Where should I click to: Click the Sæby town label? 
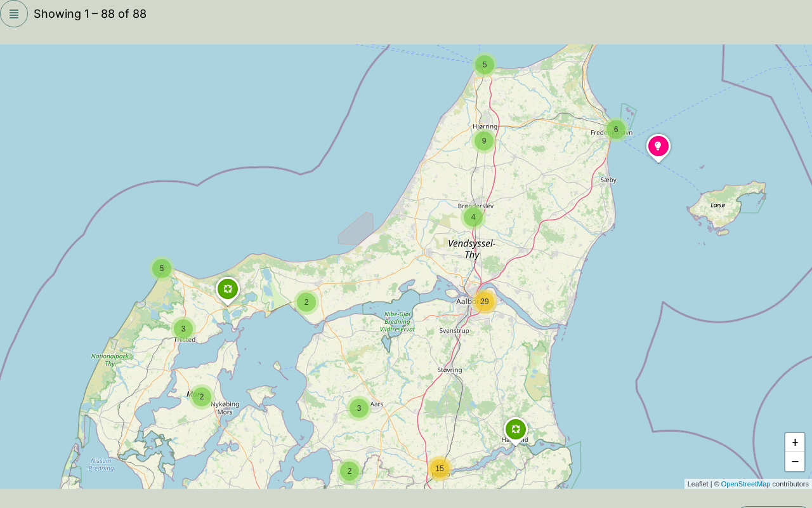point(608,180)
